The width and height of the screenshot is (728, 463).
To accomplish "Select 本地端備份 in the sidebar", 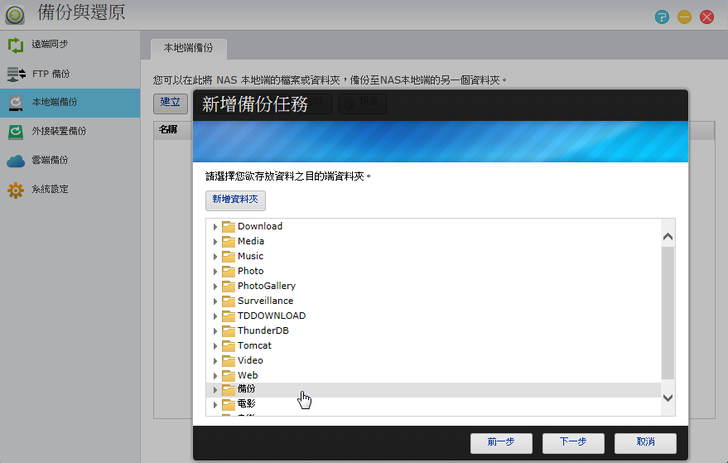I will point(70,103).
